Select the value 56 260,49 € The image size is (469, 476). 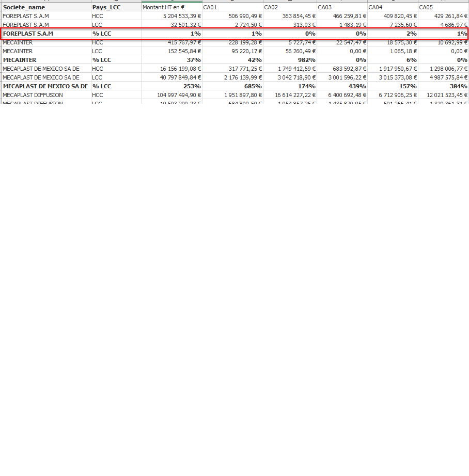pos(290,51)
